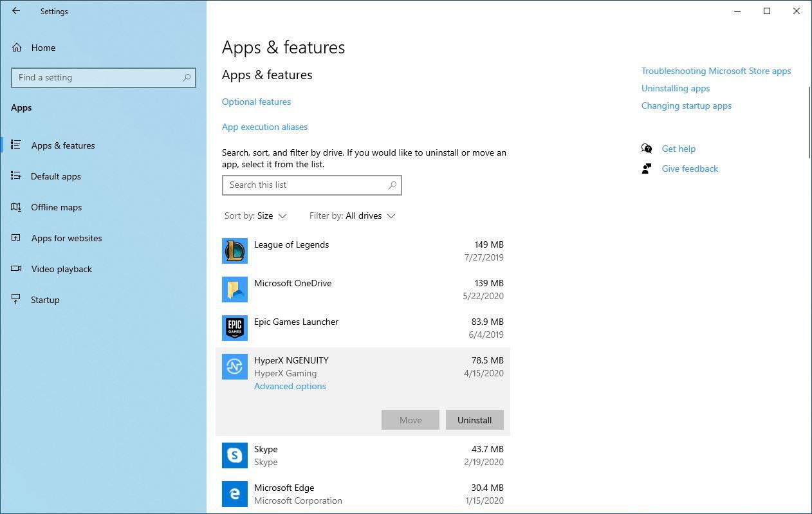Click the 5/22/2020 install date
The width and height of the screenshot is (812, 514).
pos(483,296)
